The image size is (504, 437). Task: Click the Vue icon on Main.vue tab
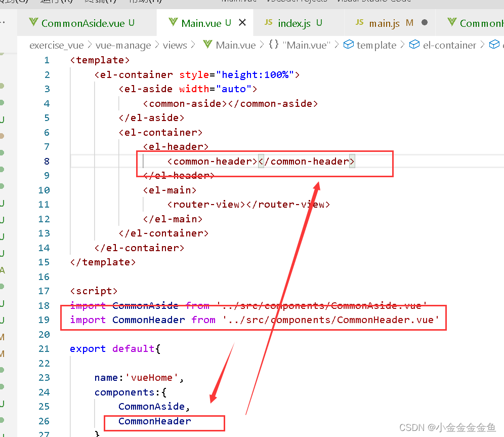[173, 22]
